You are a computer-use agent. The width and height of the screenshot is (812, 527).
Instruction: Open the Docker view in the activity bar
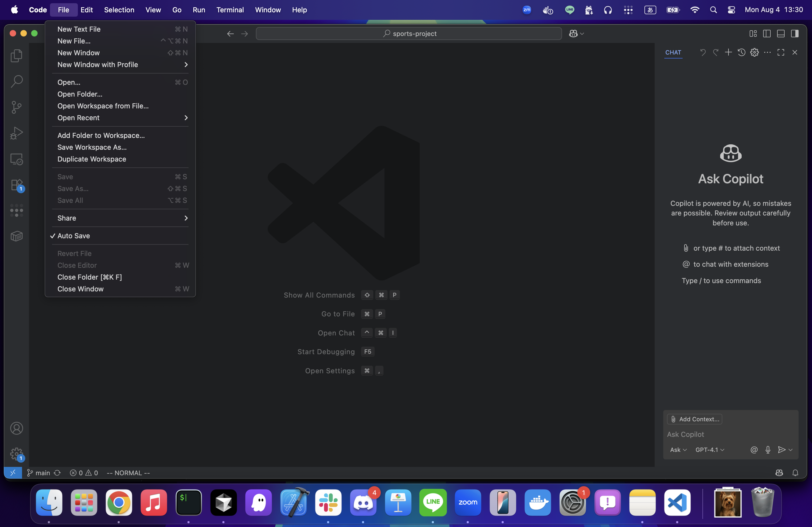pos(16,236)
